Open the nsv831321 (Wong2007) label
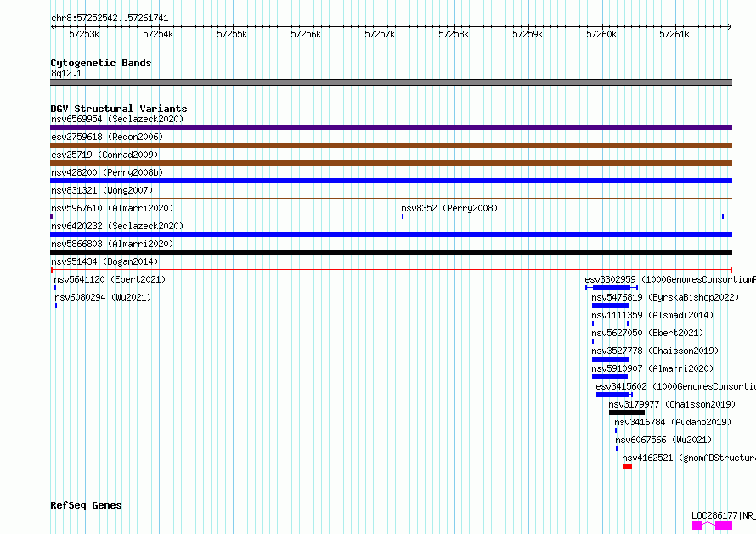Image resolution: width=756 pixels, height=534 pixels. [x=102, y=190]
